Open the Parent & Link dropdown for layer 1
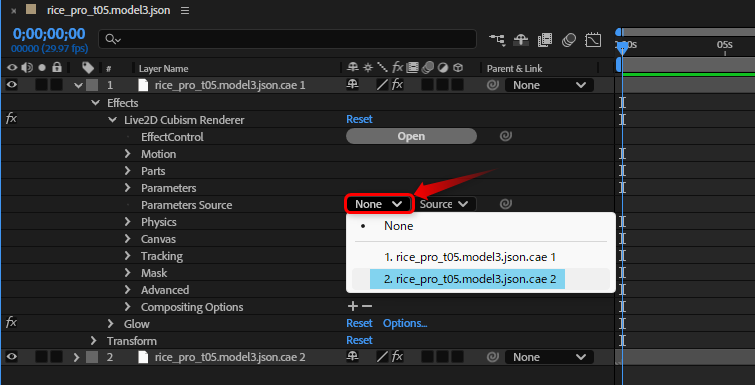The height and width of the screenshot is (385, 755). pyautogui.click(x=549, y=85)
